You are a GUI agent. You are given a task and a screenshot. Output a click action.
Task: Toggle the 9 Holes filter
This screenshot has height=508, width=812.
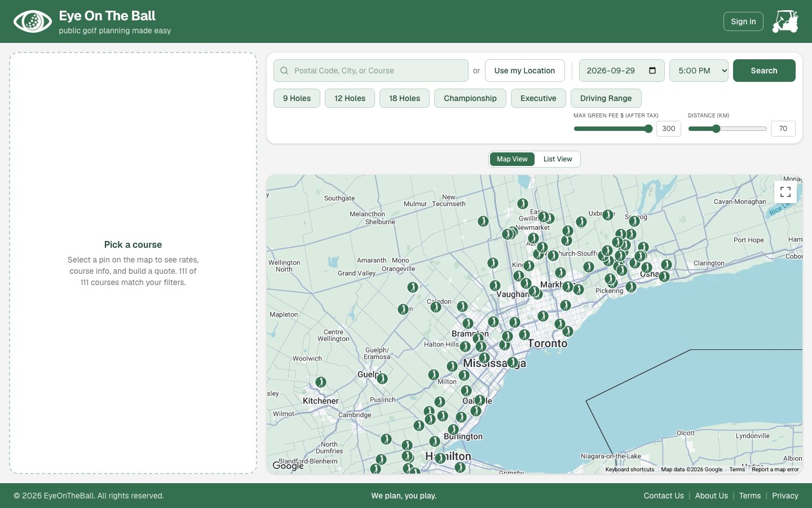coord(297,98)
